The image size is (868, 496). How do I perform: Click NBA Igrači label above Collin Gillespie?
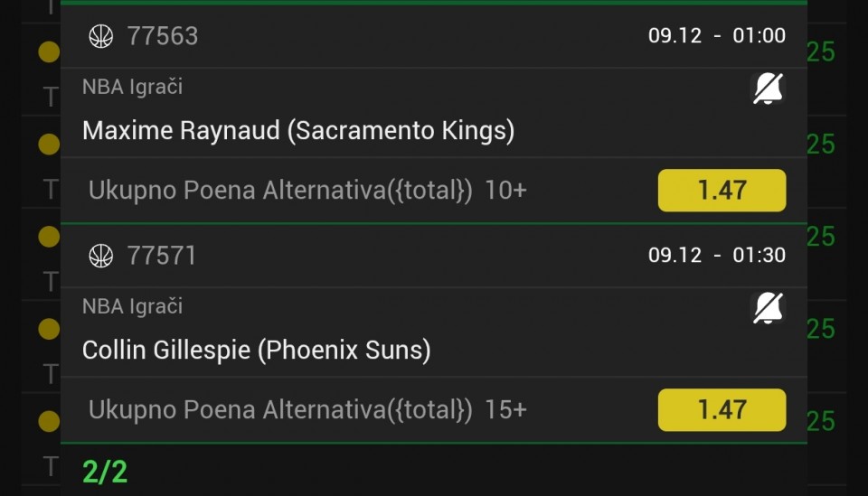[x=132, y=306]
